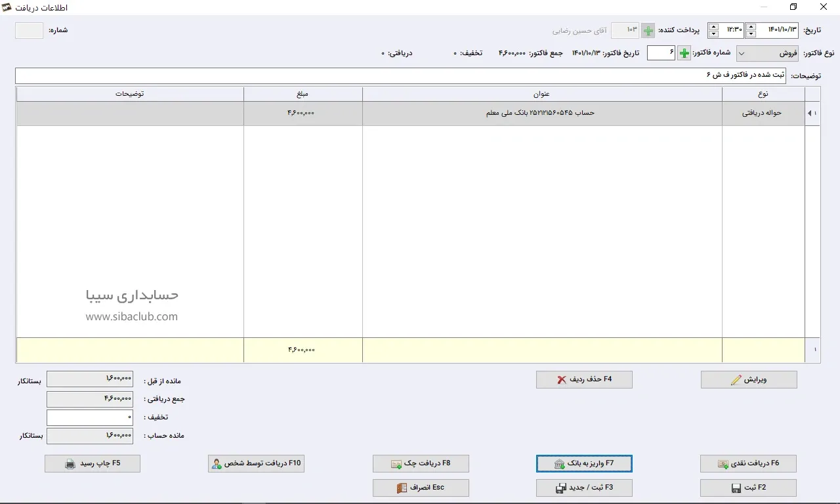Click F3 save and new button
Screen dimensions: 840x504
[584, 488]
